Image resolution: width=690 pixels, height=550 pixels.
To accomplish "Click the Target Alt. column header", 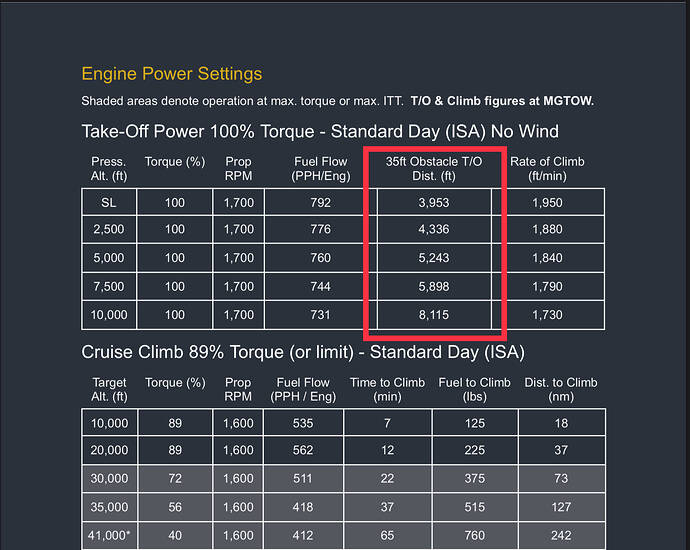I will pos(108,390).
